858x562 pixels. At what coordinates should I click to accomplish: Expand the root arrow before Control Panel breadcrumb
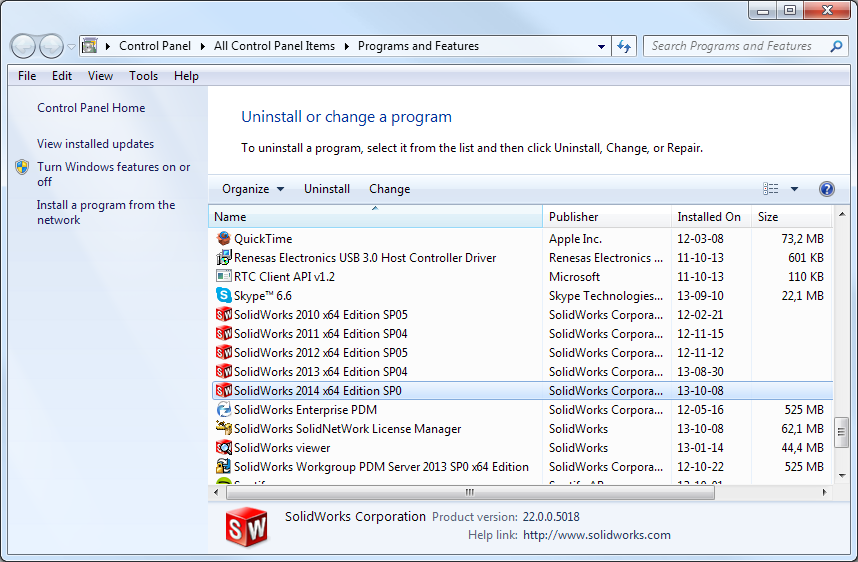click(108, 47)
